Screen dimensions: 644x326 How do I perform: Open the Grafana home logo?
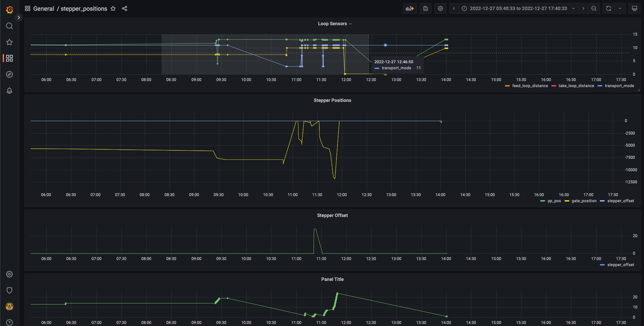point(9,9)
